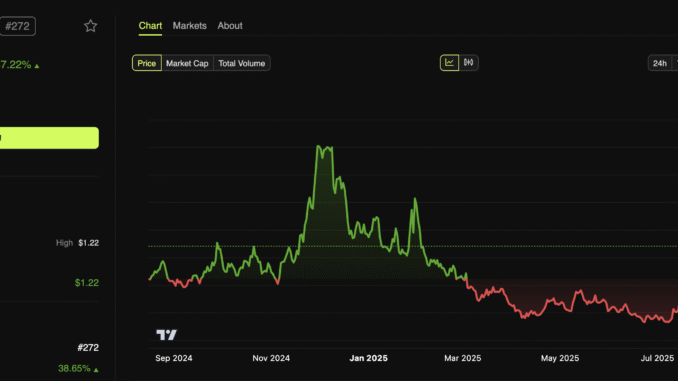Click the Jul 2025 axis label
678x381 pixels.
(657, 358)
